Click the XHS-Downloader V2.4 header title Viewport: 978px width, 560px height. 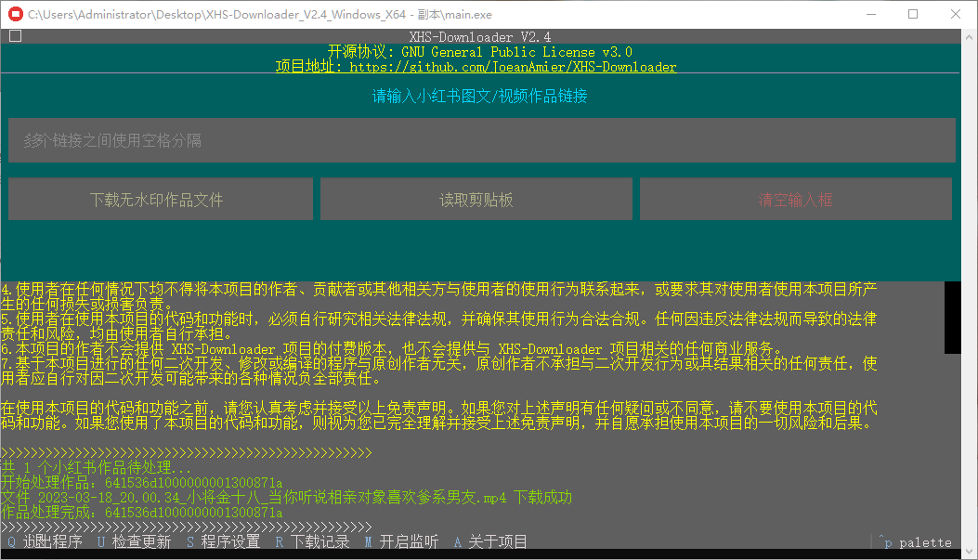point(479,37)
